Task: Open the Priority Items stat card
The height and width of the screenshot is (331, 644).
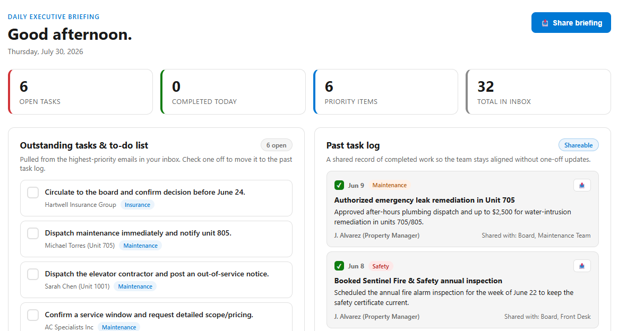Action: 385,92
